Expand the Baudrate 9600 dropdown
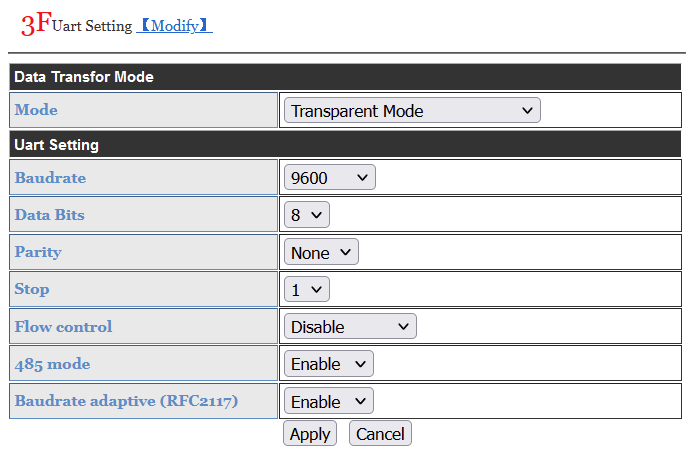Viewport: 689px width, 449px height. (x=329, y=178)
